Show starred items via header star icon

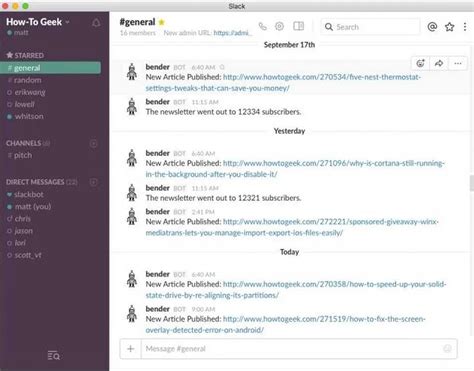click(449, 27)
